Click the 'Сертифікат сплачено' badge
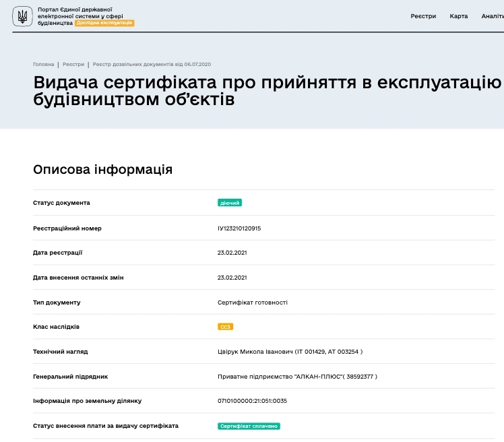 (249, 426)
